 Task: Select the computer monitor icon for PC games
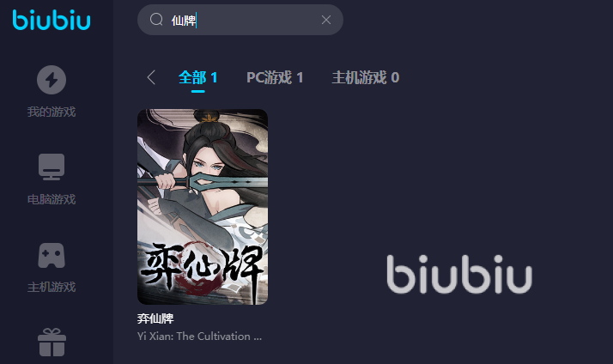52,167
